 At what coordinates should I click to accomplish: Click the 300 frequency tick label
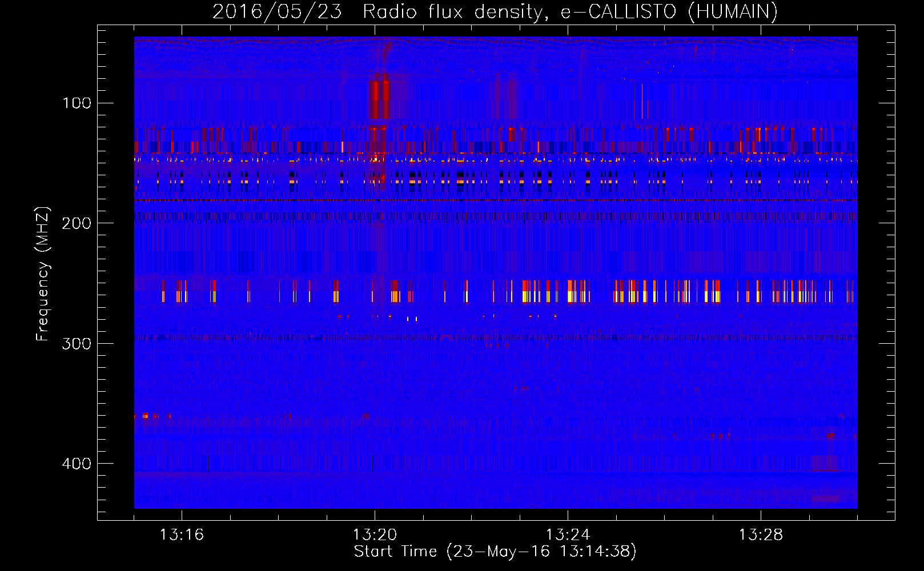[x=77, y=343]
